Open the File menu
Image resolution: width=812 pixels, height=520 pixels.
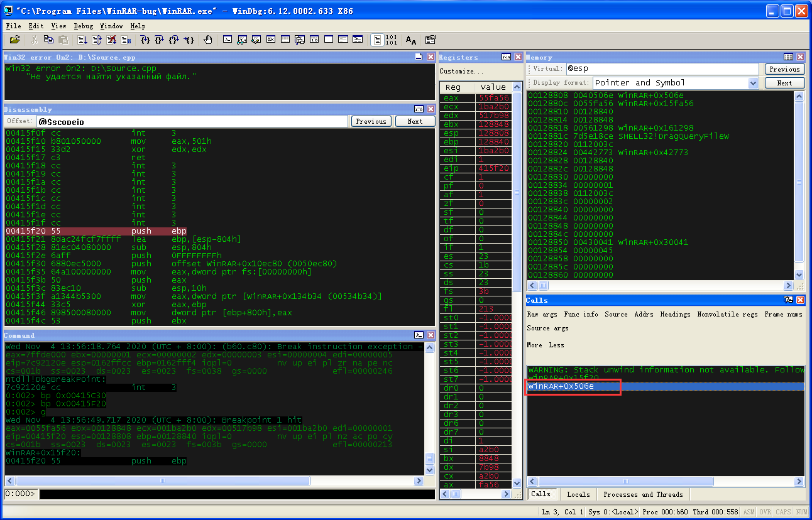coord(13,26)
